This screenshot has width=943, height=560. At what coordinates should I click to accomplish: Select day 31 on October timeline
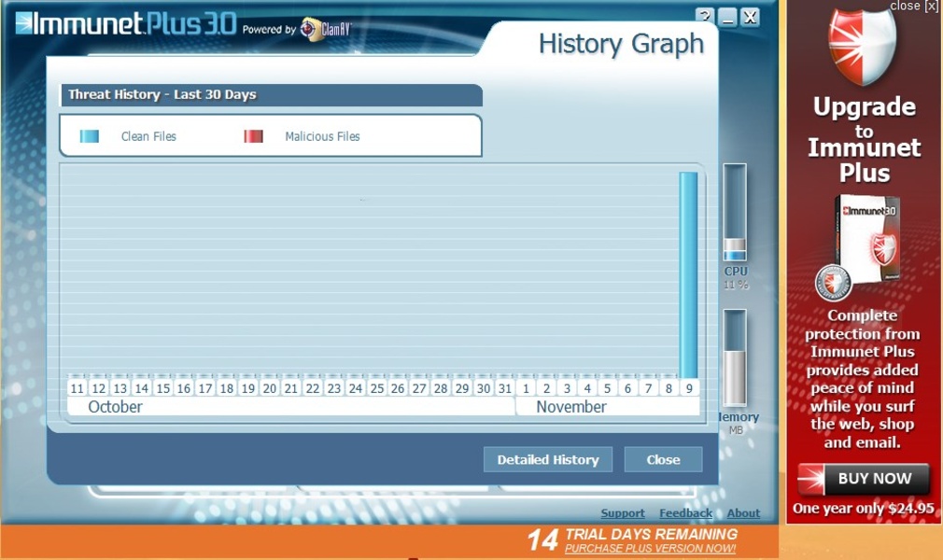pos(505,388)
